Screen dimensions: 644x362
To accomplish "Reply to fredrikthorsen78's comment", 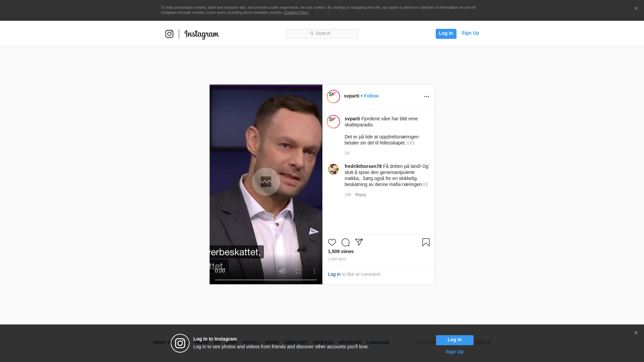I will [x=361, y=195].
